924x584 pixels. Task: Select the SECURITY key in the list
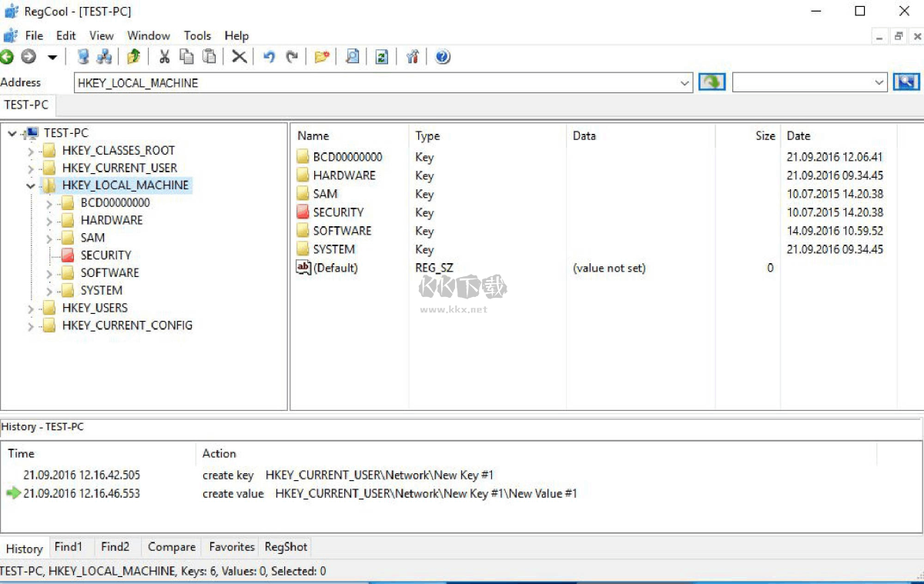pos(337,212)
